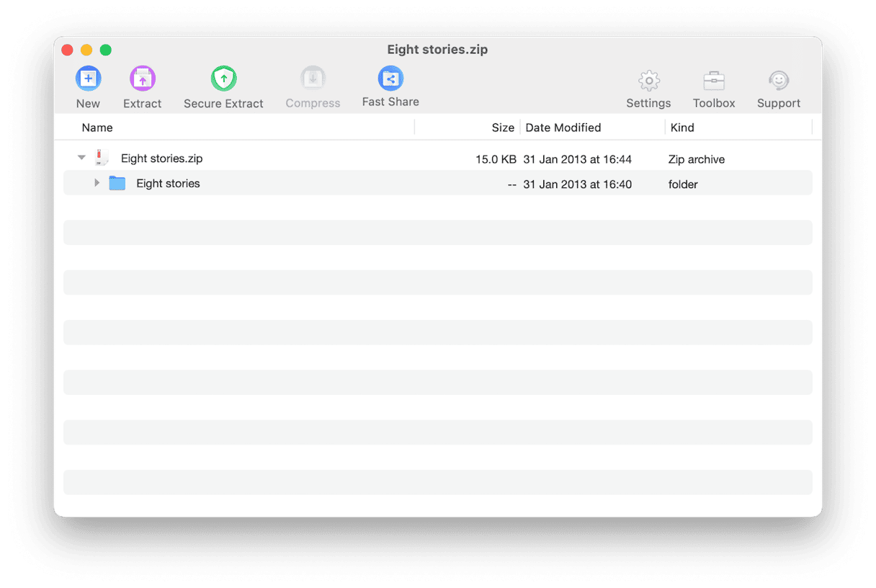Click the folder kind cell
The height and width of the screenshot is (588, 876).
pos(683,184)
